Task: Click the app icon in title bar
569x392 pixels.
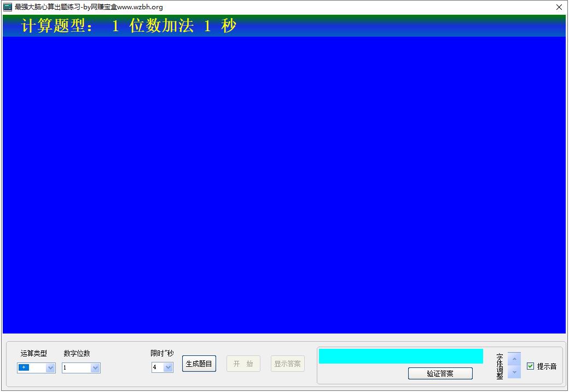Action: point(8,7)
